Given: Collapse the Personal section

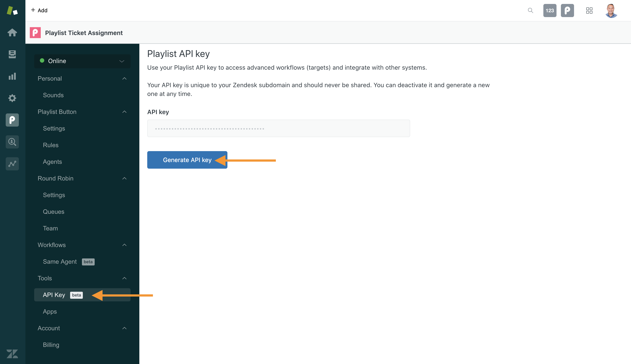Looking at the screenshot, I should [x=124, y=78].
